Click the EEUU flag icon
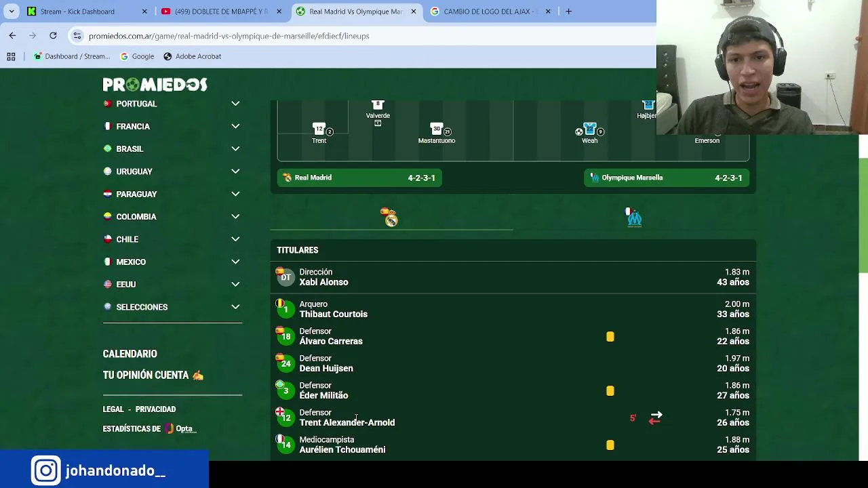The image size is (868, 488). tap(107, 284)
